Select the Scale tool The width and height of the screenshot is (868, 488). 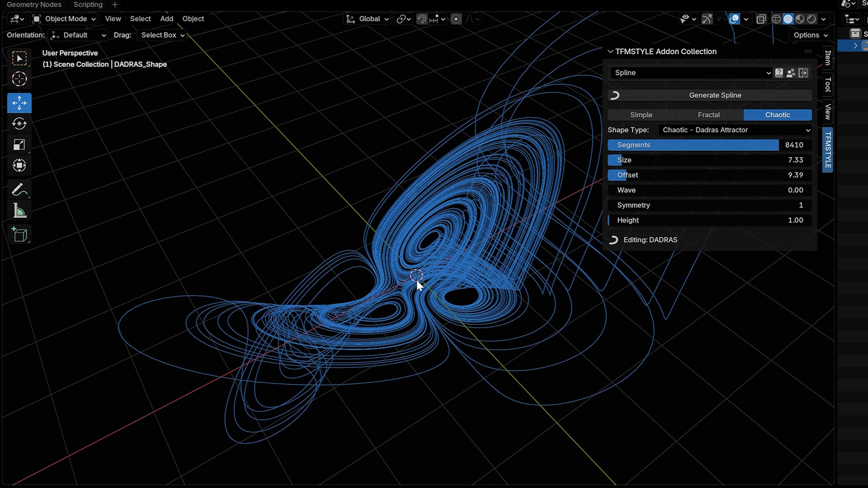point(19,145)
